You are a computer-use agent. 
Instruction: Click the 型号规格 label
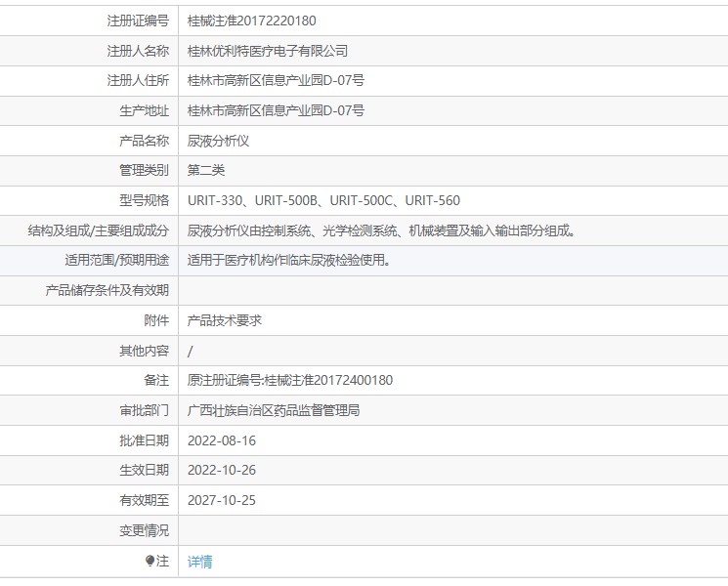145,200
